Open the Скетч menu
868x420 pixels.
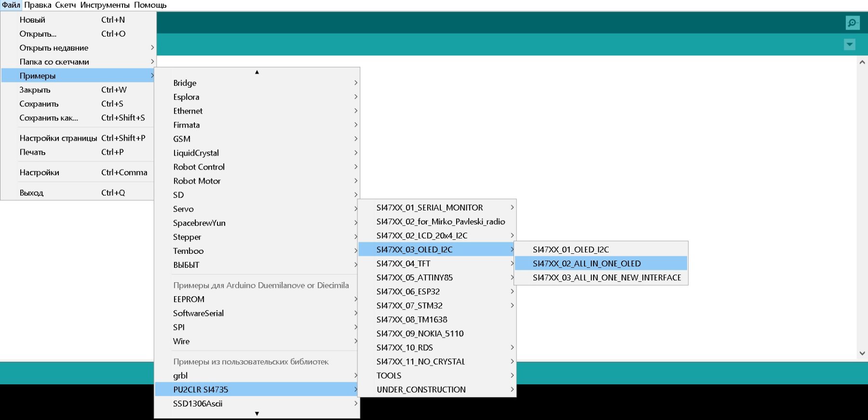(66, 5)
